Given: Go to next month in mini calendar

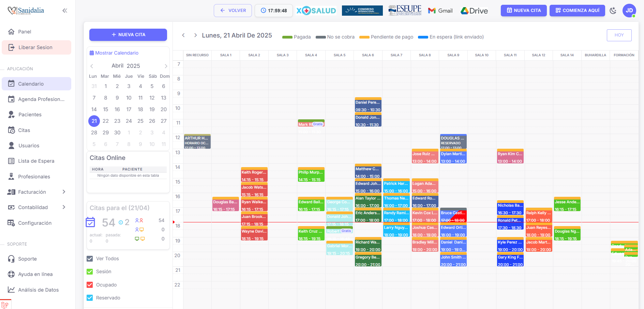Looking at the screenshot, I should tap(166, 66).
